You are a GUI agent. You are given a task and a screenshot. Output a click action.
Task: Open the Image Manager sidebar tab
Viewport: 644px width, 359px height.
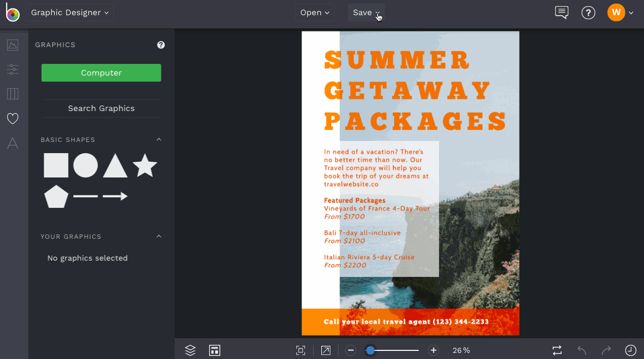pos(13,45)
